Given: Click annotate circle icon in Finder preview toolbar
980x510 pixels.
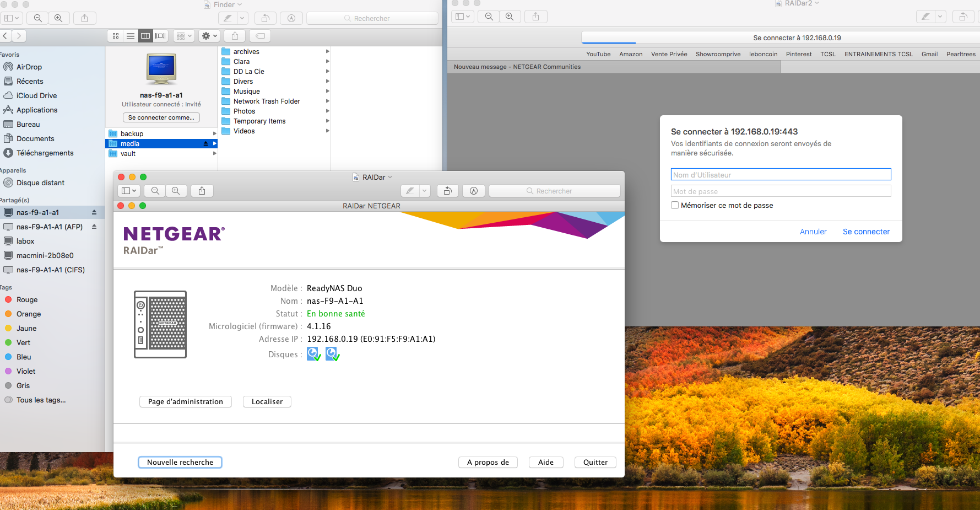Looking at the screenshot, I should point(291,18).
